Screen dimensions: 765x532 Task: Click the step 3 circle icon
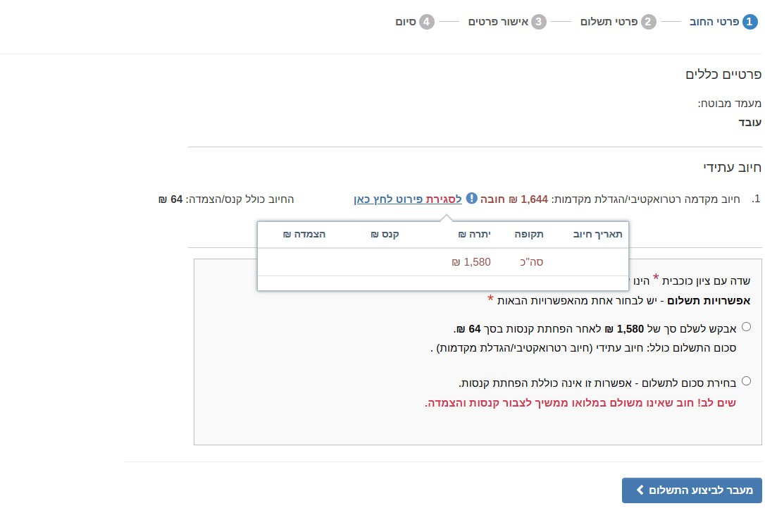[539, 22]
